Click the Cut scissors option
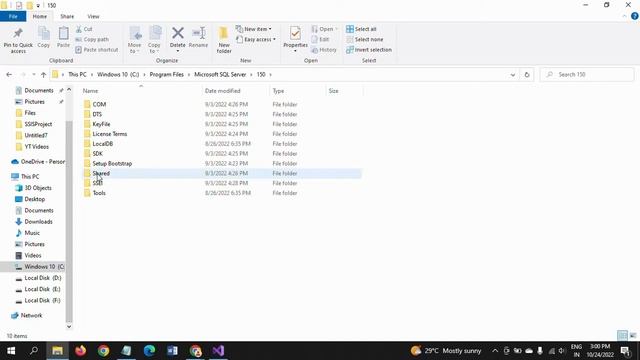This screenshot has width=640, height=360. 84,29
